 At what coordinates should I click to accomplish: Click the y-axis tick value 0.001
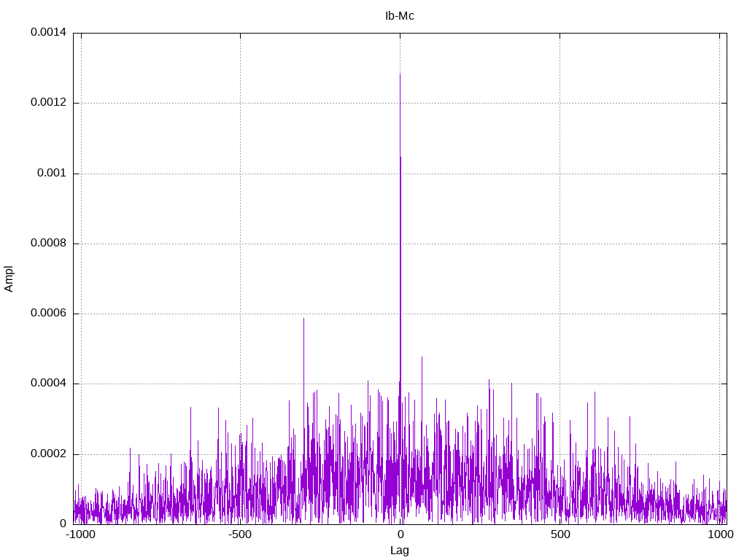pyautogui.click(x=52, y=173)
